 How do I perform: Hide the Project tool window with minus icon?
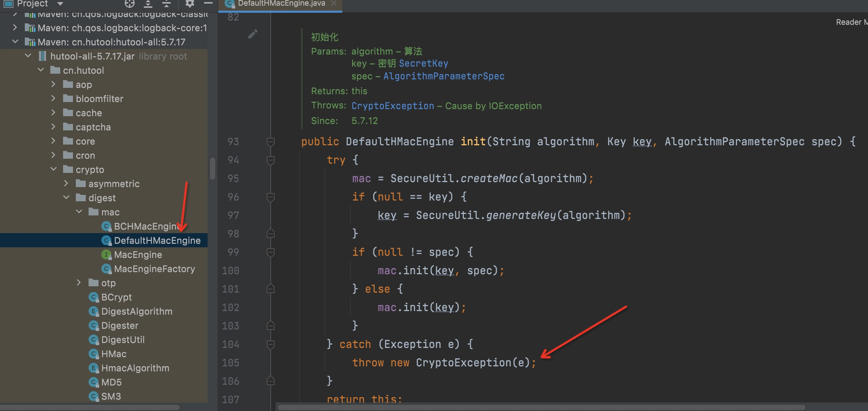208,4
